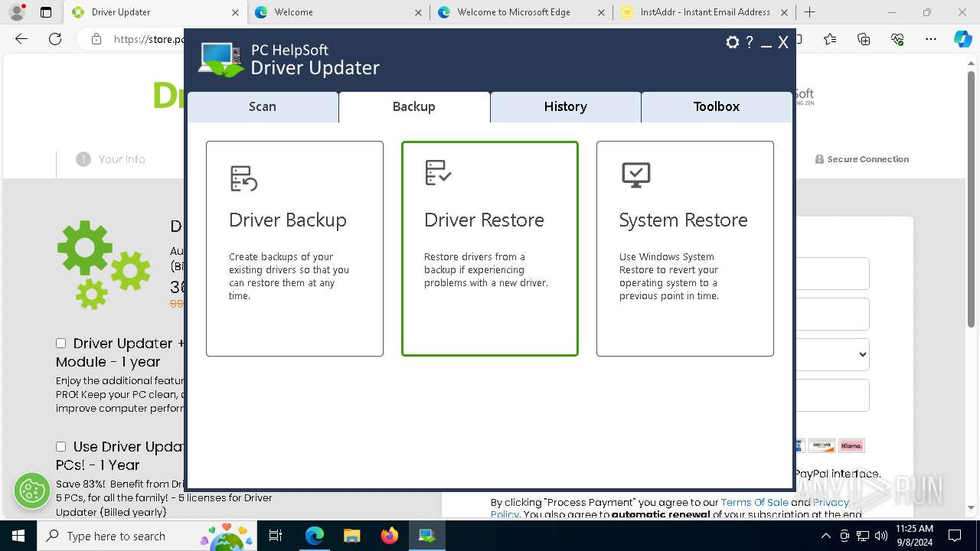Click the PC HelpSoft logo icon

coord(221,60)
